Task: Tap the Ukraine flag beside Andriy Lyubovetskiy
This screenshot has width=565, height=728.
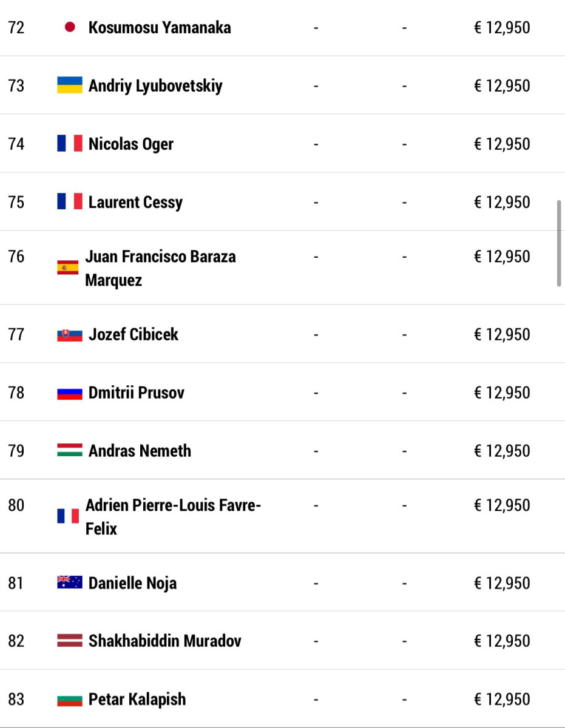Action: [x=70, y=86]
